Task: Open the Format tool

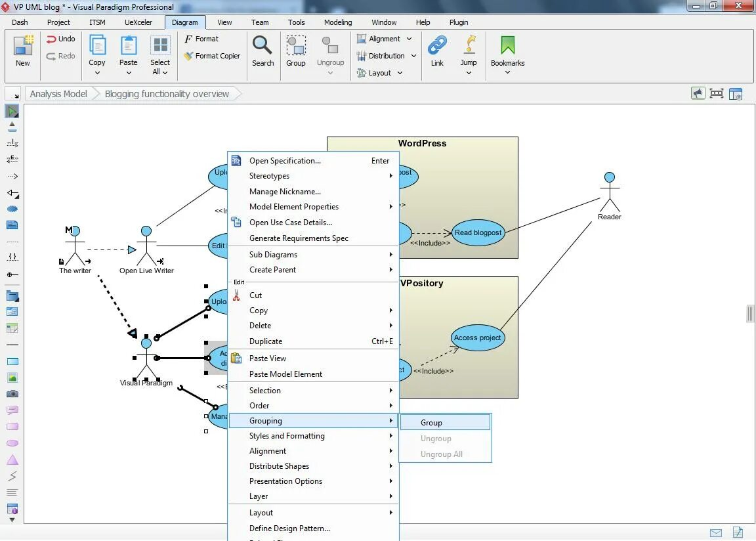Action: [x=201, y=39]
